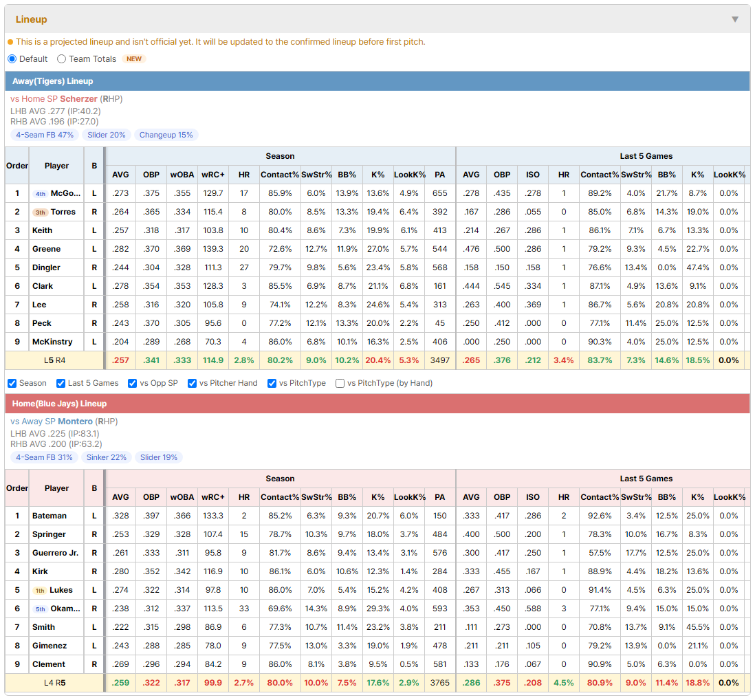Collapse the Lineup panel with the triangle arrow

click(x=735, y=19)
